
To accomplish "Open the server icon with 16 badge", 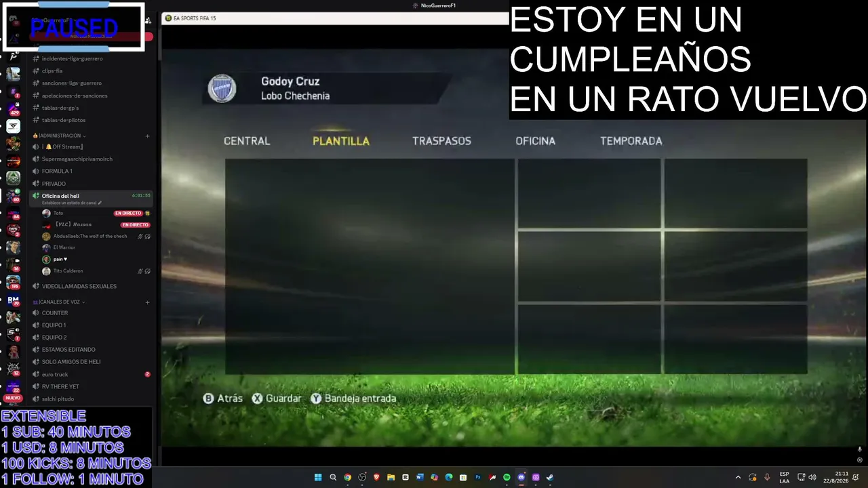I will click(13, 265).
